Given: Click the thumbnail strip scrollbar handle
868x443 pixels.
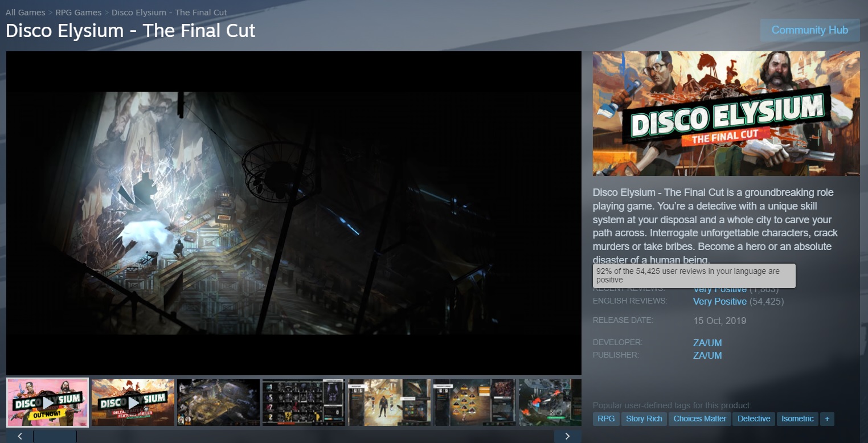Looking at the screenshot, I should [55, 436].
